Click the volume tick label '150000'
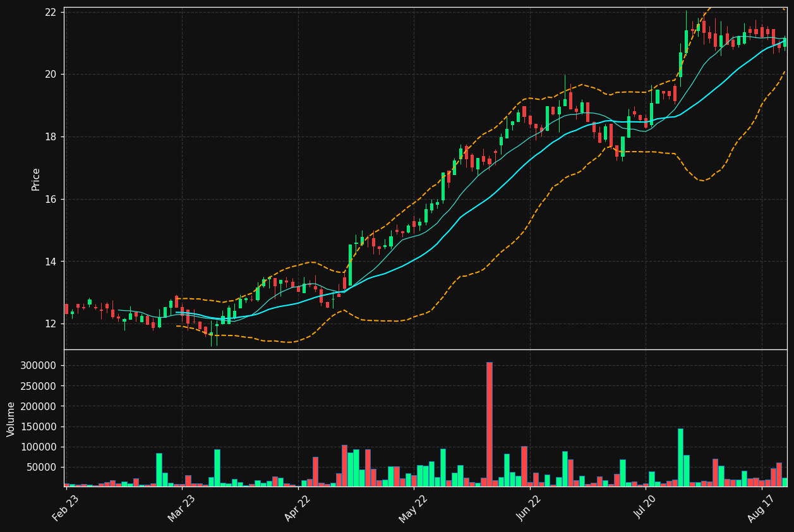This screenshot has height=532, width=794. tap(39, 426)
